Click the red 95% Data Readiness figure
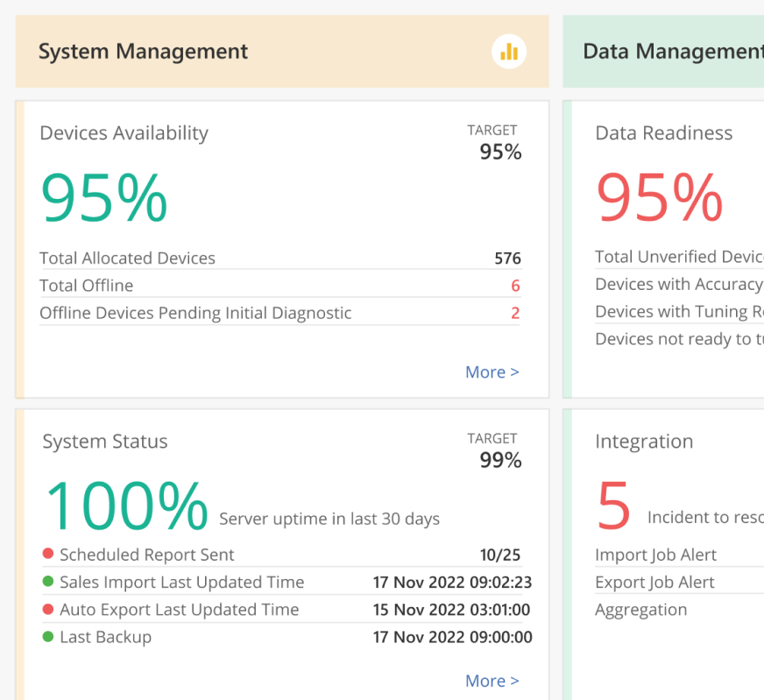Image resolution: width=764 pixels, height=700 pixels. coord(660,198)
